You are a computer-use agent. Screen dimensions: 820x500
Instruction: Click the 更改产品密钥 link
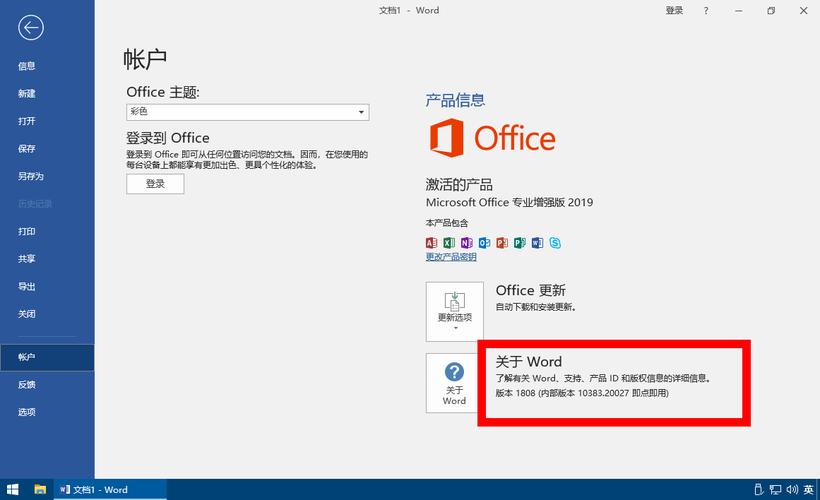coord(451,257)
